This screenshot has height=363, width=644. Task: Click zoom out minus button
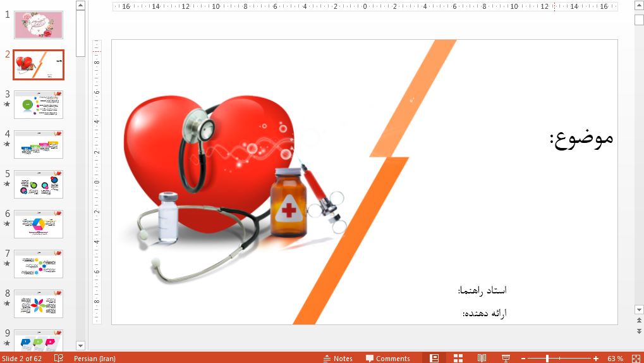click(523, 359)
